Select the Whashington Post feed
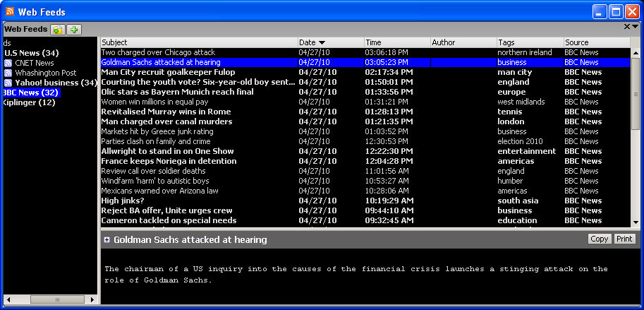This screenshot has width=644, height=310. 46,73
